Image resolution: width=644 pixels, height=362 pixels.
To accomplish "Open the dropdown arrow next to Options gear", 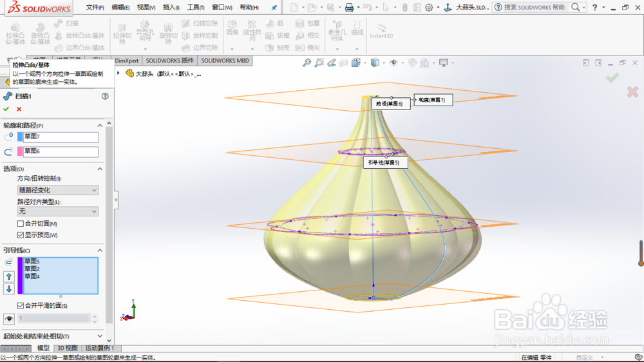I will [438, 7].
